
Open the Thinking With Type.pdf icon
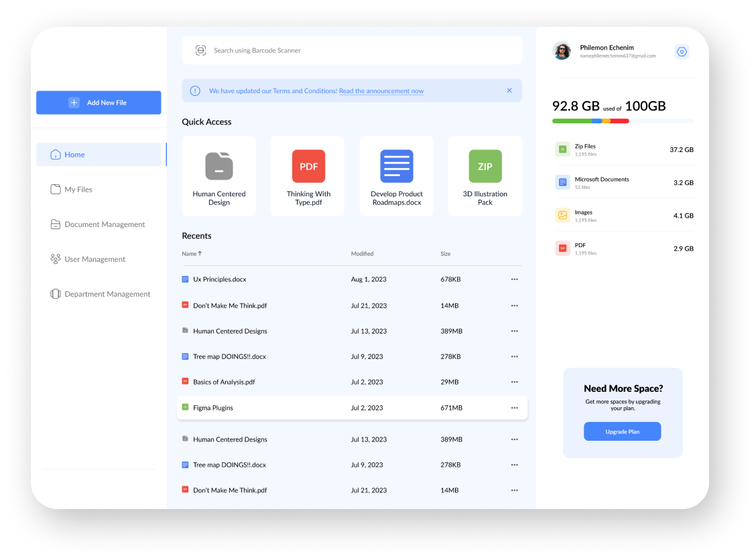[308, 166]
